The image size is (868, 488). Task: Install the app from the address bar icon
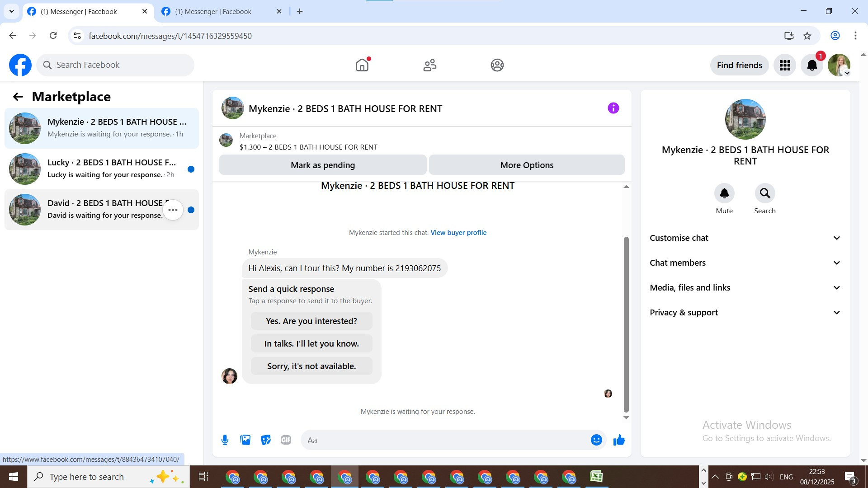click(789, 36)
